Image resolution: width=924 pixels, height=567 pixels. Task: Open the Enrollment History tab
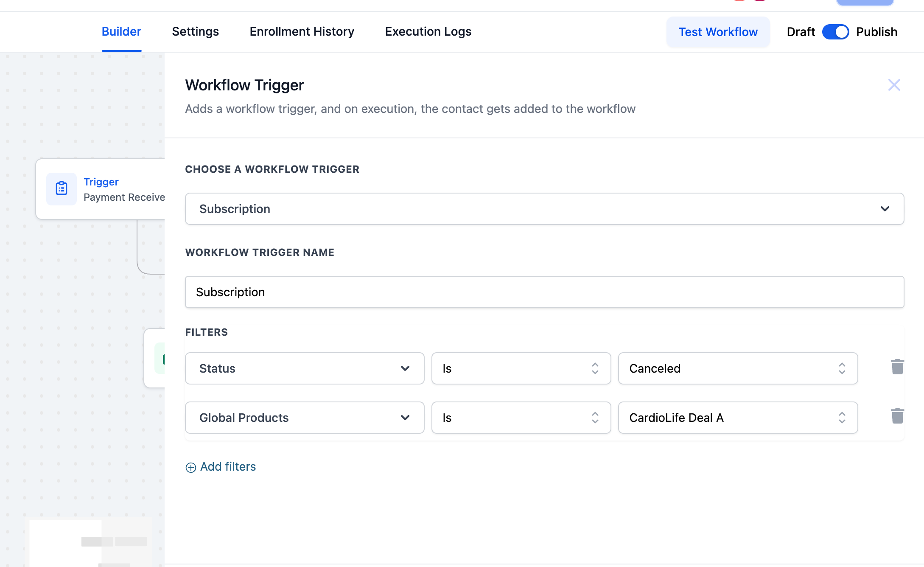pos(302,32)
